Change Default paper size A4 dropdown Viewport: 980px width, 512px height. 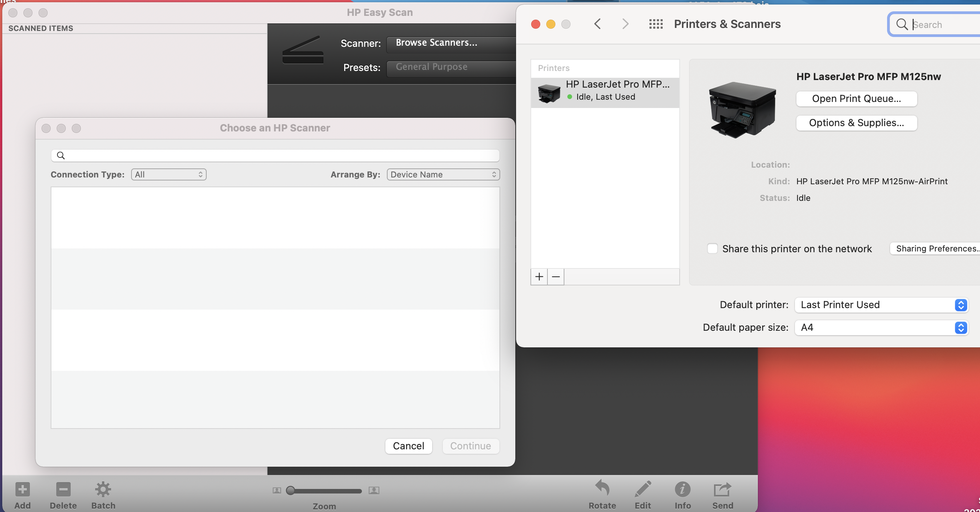(x=881, y=328)
